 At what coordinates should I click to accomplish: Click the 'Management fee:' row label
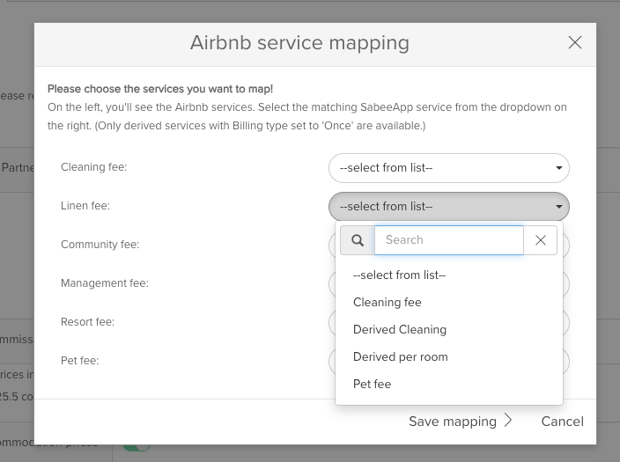[104, 283]
